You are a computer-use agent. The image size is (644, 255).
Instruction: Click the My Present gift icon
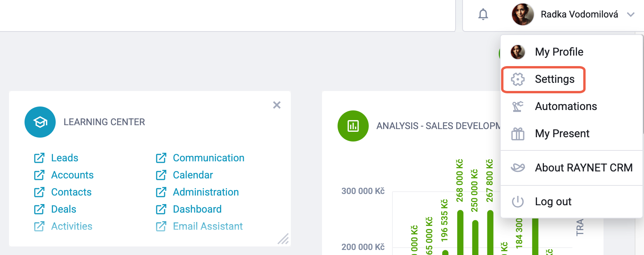[x=518, y=134]
